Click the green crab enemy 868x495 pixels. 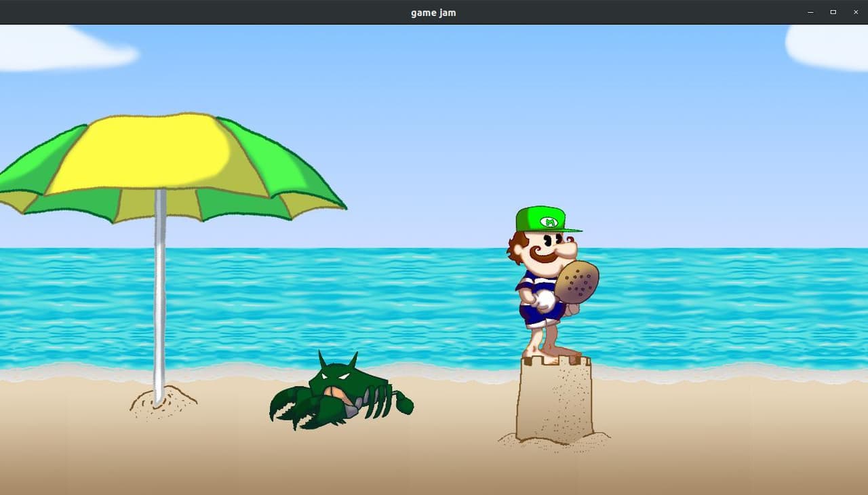pyautogui.click(x=341, y=392)
